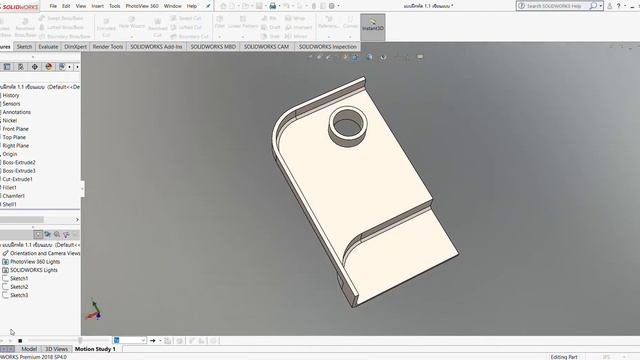640x360 pixels.
Task: Switch to the Render Tools ribbon tab
Action: (108, 47)
